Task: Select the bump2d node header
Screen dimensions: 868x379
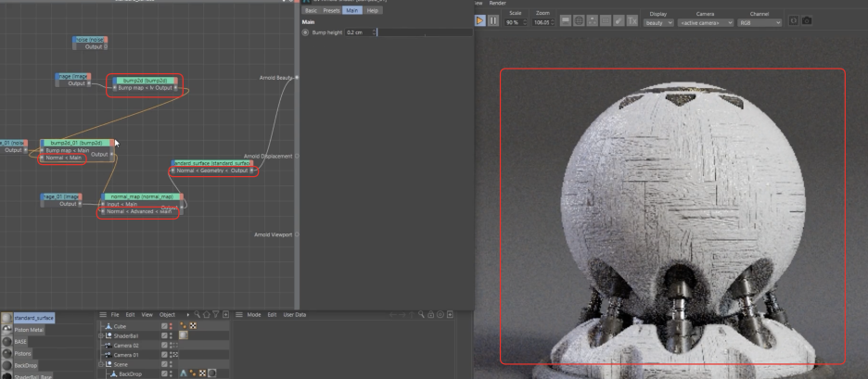Action: point(145,81)
